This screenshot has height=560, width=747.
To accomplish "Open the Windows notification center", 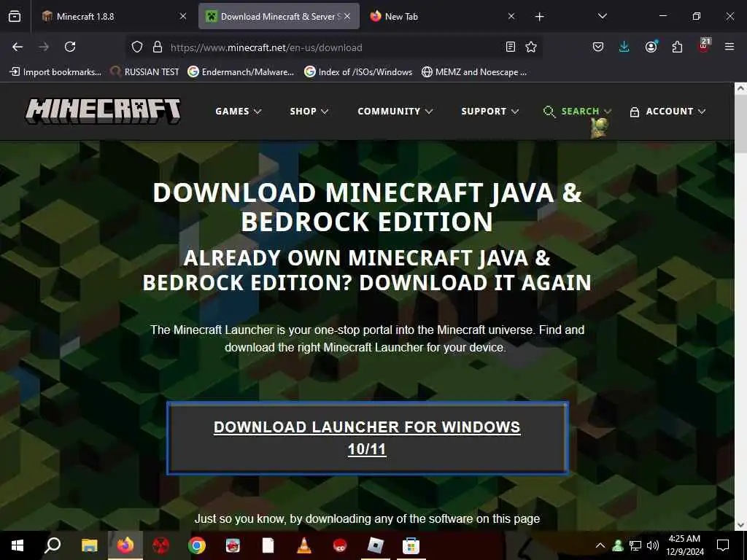I will pos(723,545).
